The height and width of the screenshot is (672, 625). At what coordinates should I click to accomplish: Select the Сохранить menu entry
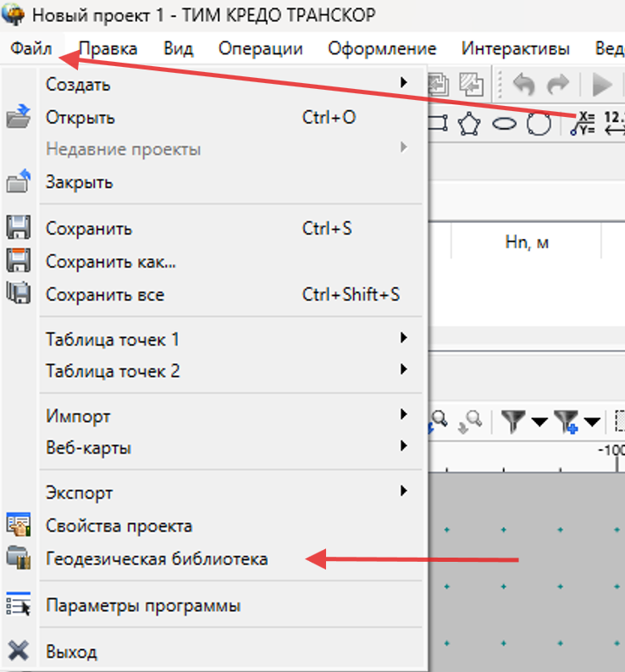coord(231,229)
